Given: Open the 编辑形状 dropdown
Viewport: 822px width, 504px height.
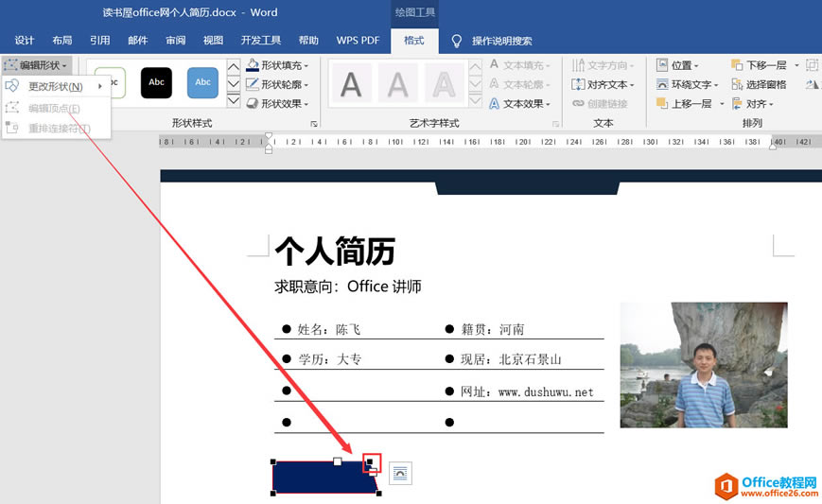Looking at the screenshot, I should [x=36, y=65].
